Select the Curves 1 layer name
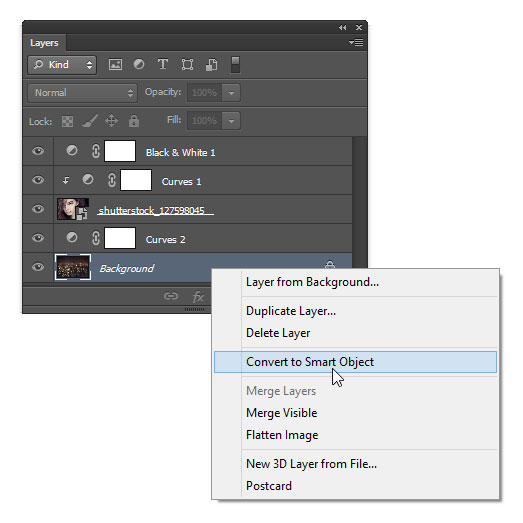The width and height of the screenshot is (523, 523). click(x=181, y=182)
